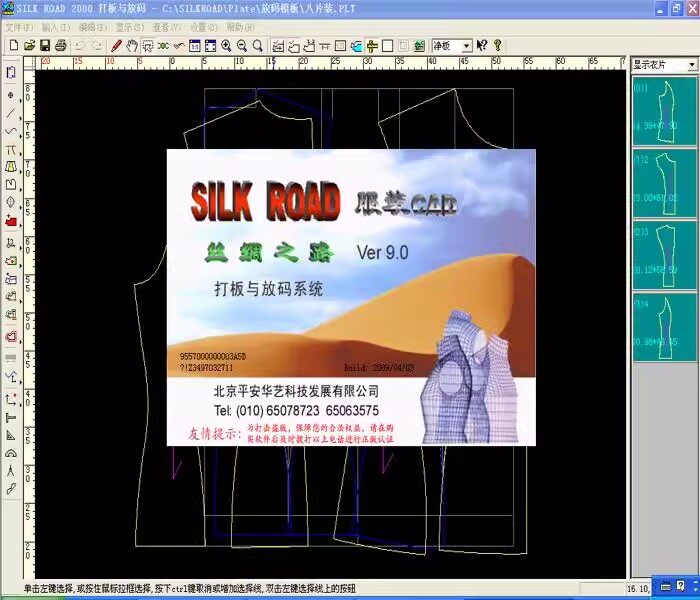Print the pattern with printer icon
700x600 pixels.
(x=61, y=46)
